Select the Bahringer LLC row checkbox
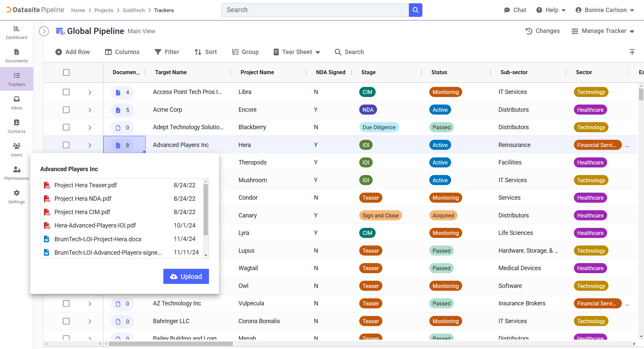This screenshot has width=644, height=349. (66, 321)
